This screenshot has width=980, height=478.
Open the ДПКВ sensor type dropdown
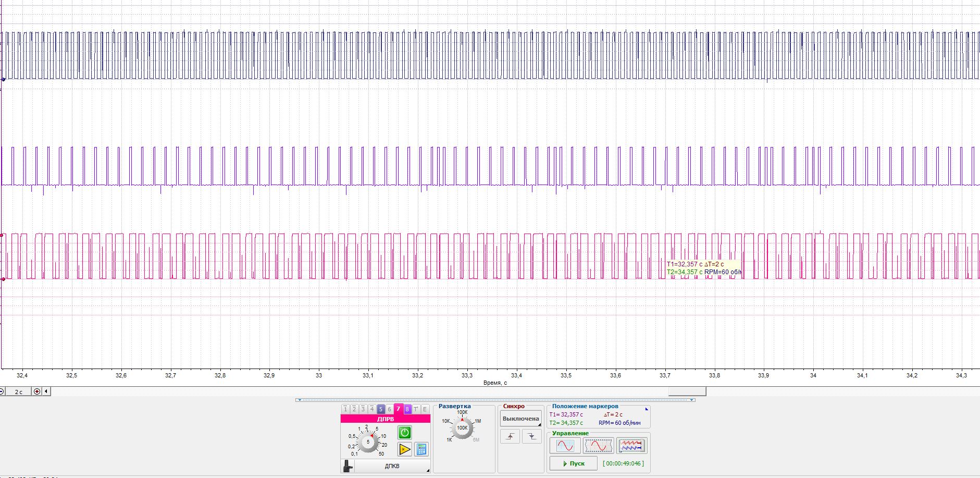tap(392, 466)
